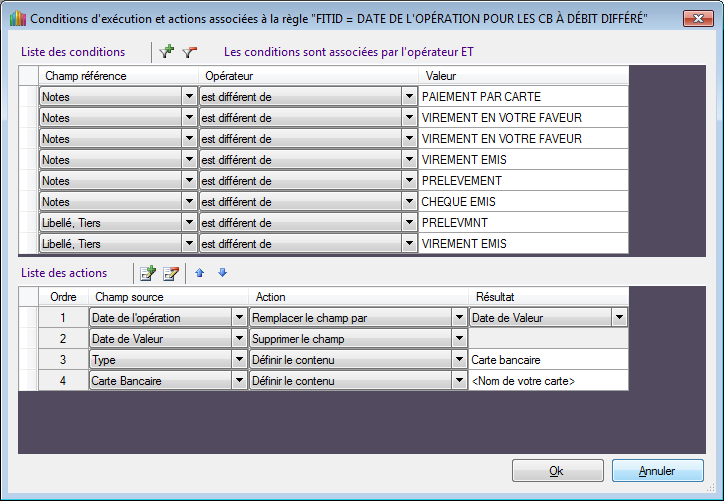Move action up with blue arrow
The height and width of the screenshot is (501, 724).
point(199,272)
